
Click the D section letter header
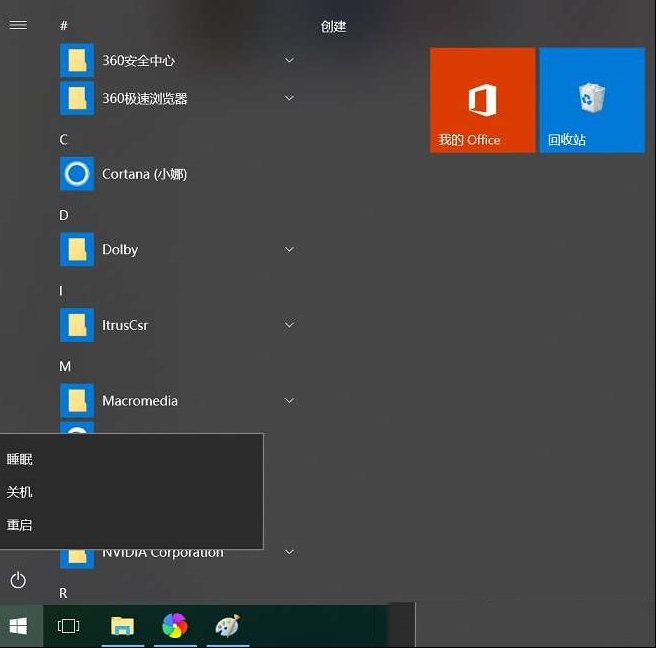[x=64, y=215]
